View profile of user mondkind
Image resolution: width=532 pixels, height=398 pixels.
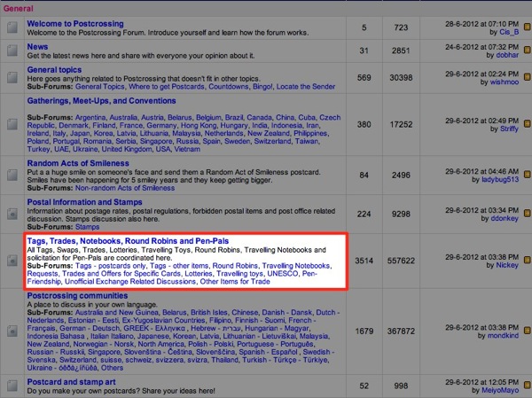coord(503,336)
